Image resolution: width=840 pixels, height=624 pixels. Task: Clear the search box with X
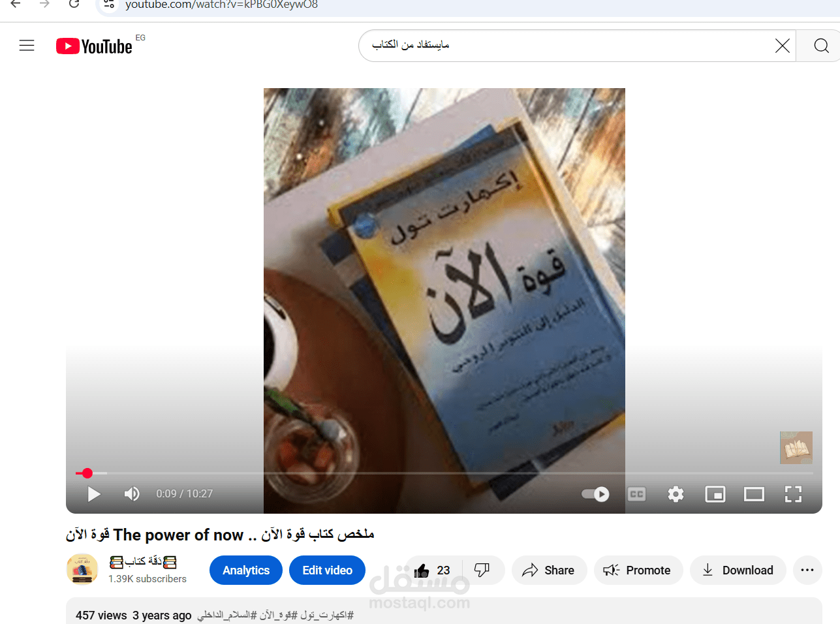[782, 46]
